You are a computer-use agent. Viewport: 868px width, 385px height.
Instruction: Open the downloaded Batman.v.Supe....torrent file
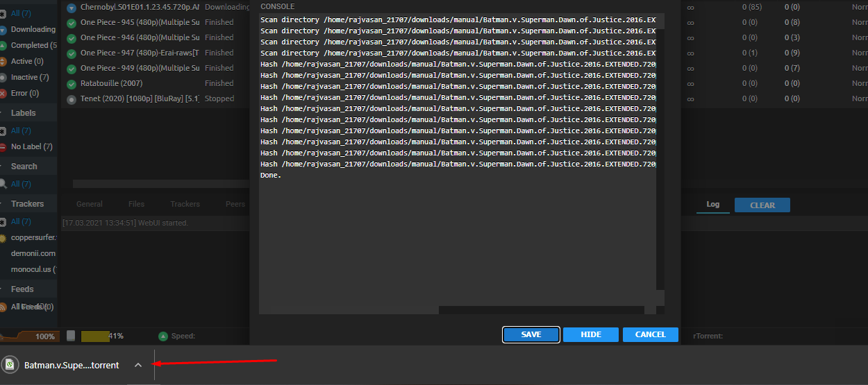click(x=72, y=365)
